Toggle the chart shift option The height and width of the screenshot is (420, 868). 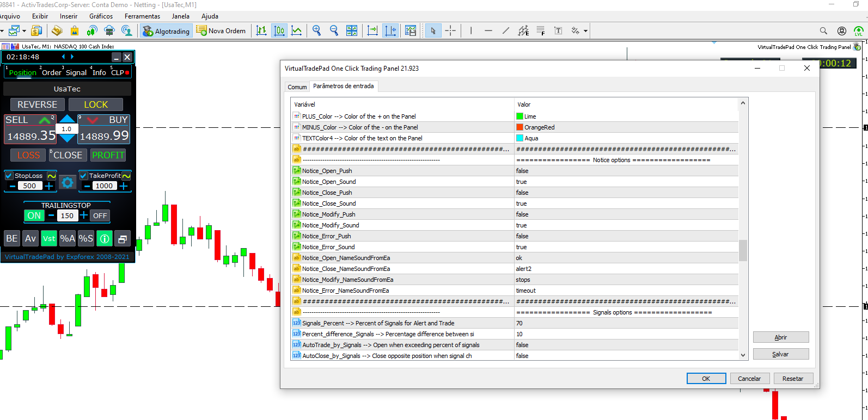(390, 30)
